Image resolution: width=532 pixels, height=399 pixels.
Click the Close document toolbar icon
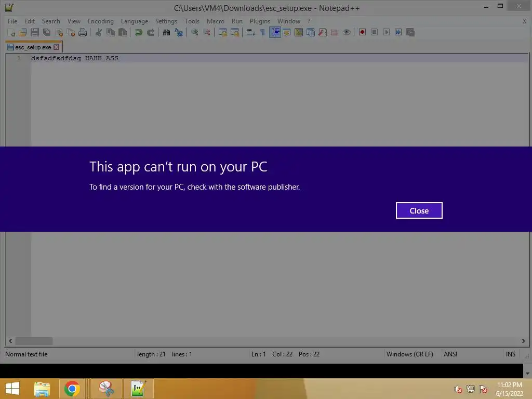[x=59, y=32]
